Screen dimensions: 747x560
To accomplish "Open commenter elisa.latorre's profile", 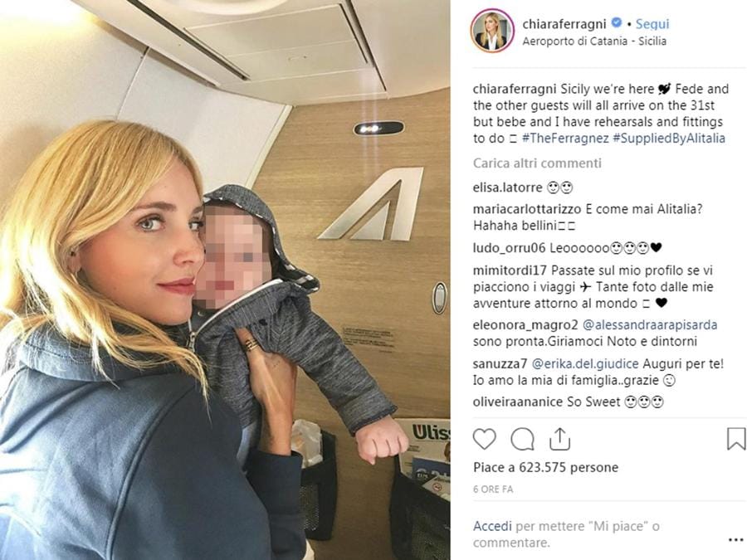I will click(507, 187).
